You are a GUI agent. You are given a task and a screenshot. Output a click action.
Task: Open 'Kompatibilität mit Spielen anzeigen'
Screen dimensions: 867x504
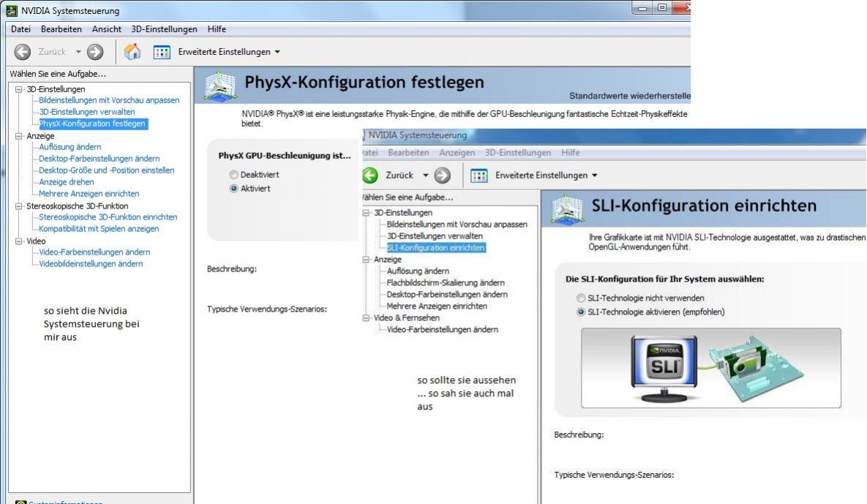point(99,229)
